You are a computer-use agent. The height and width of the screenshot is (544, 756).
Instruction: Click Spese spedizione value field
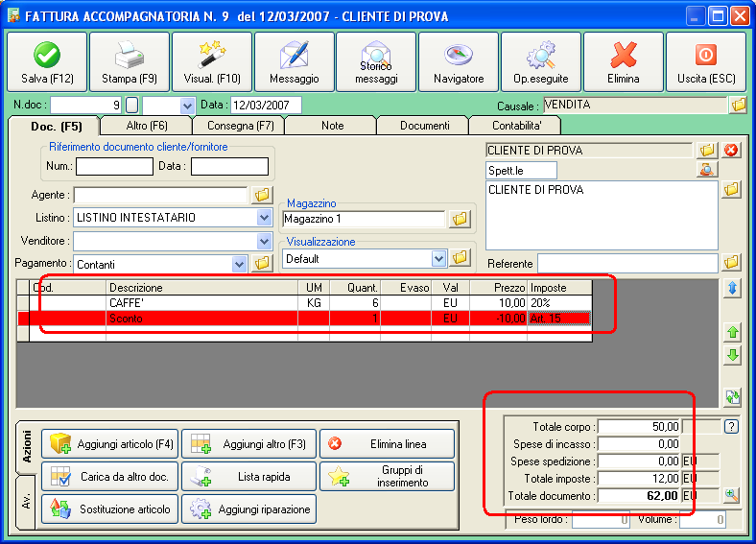(x=639, y=461)
